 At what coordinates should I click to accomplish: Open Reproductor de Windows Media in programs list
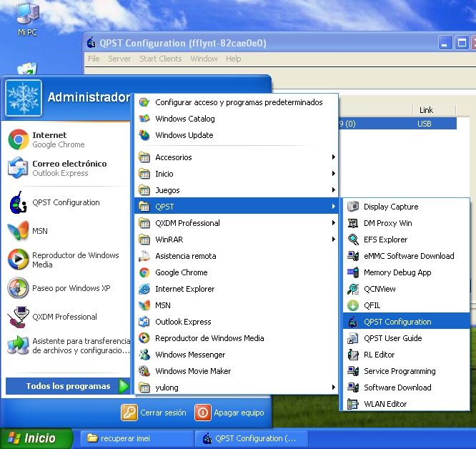(236, 338)
